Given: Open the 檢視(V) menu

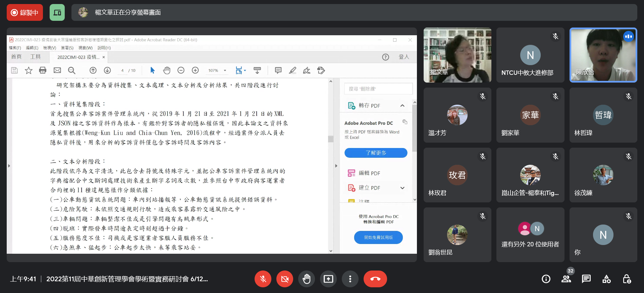Looking at the screenshot, I should [50, 48].
